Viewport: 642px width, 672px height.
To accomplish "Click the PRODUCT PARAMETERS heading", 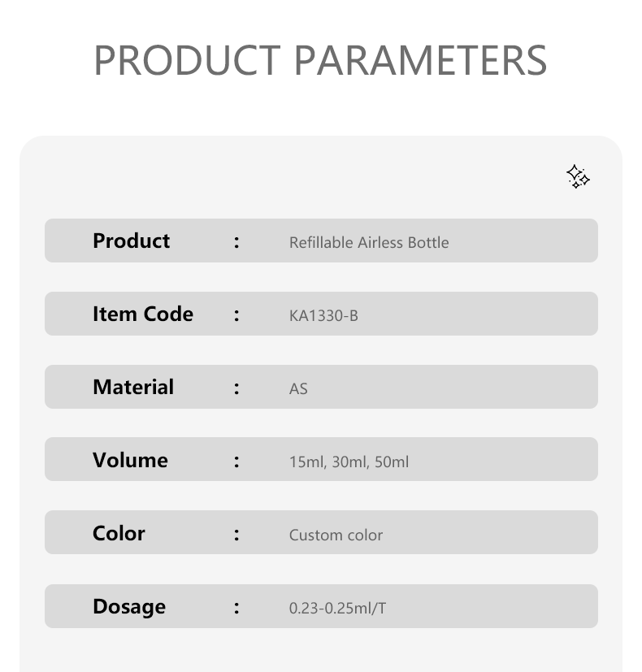I will point(320,60).
